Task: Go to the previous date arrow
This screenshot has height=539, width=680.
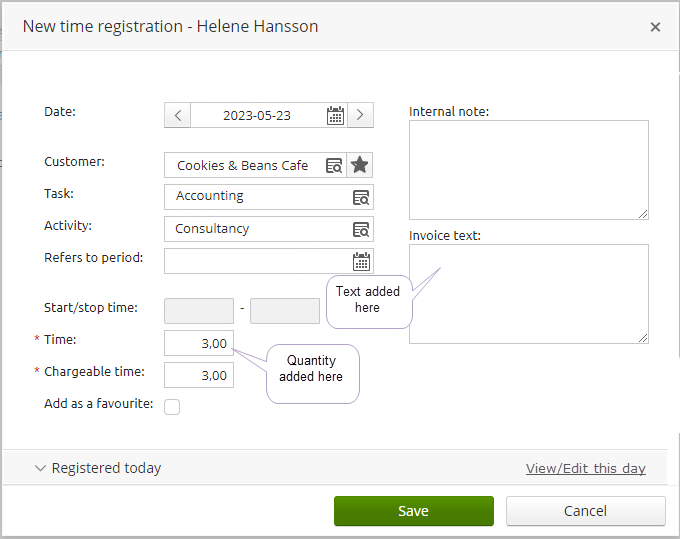Action: [177, 115]
